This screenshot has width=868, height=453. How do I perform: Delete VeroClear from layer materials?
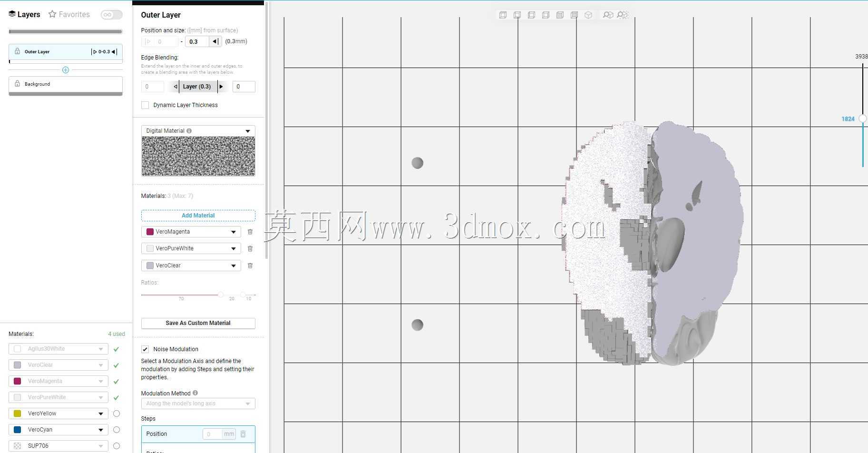tap(250, 266)
